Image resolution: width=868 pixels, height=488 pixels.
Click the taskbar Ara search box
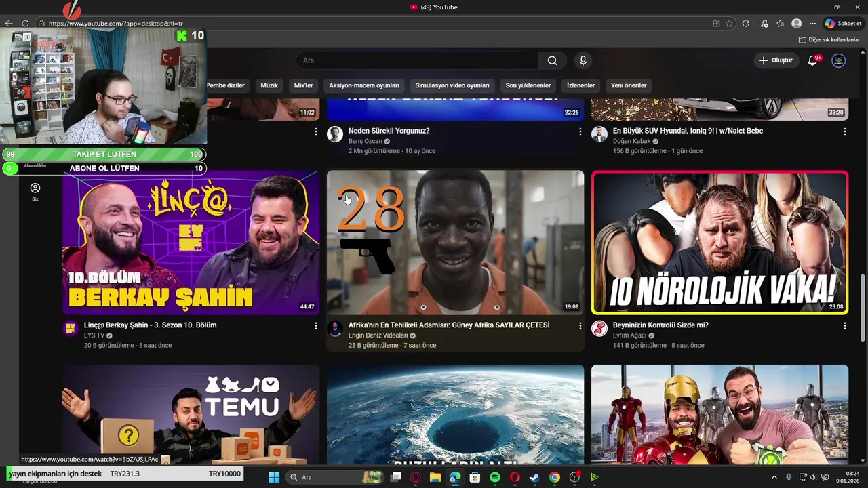tap(335, 477)
